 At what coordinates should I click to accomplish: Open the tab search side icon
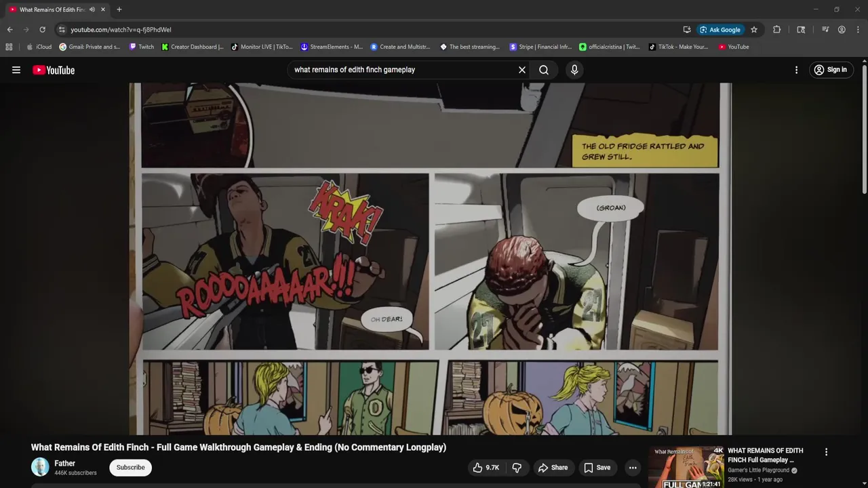tap(801, 30)
